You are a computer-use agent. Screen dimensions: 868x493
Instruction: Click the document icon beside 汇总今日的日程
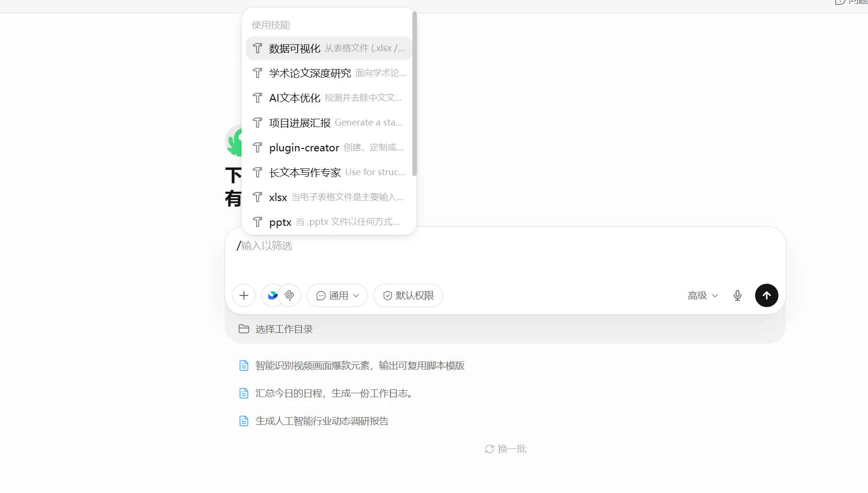[244, 393]
